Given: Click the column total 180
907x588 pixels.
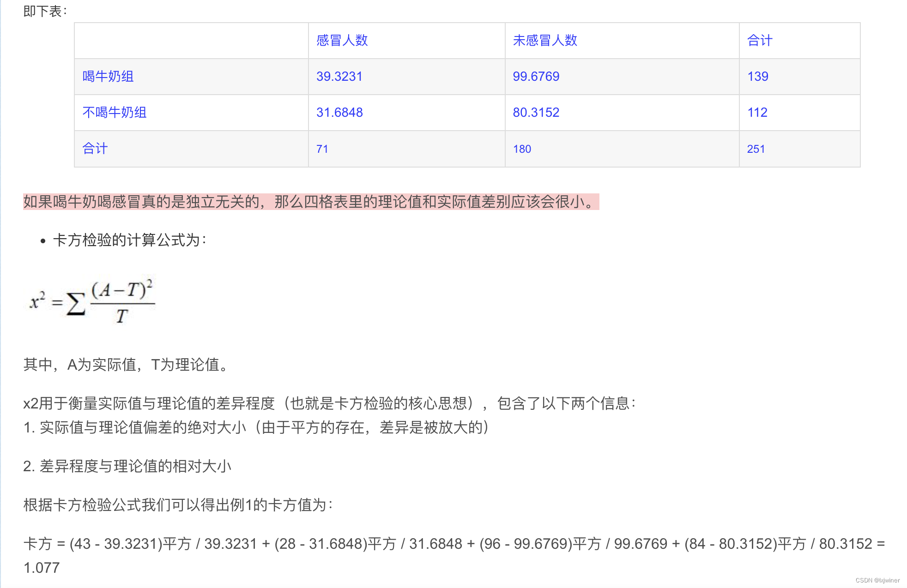Looking at the screenshot, I should 522,149.
